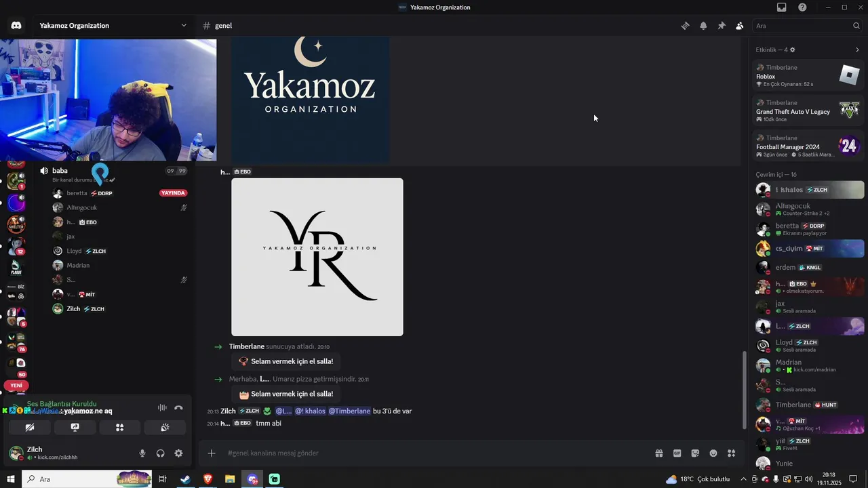Focus the Ara search box
This screenshot has width=868, height=488.
[x=807, y=26]
